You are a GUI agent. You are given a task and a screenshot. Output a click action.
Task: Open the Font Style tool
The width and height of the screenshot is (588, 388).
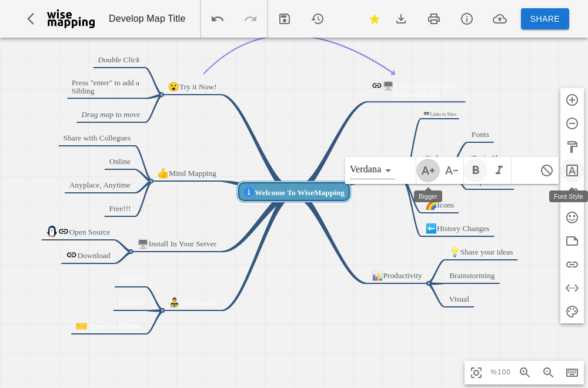coord(572,170)
